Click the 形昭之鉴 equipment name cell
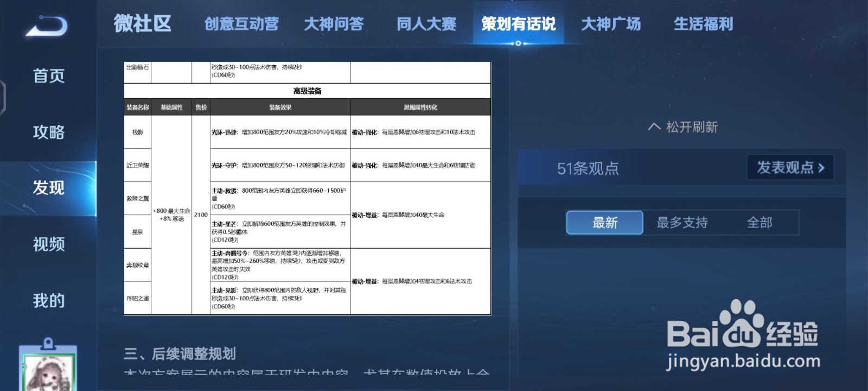This screenshot has width=868, height=391. tap(138, 298)
